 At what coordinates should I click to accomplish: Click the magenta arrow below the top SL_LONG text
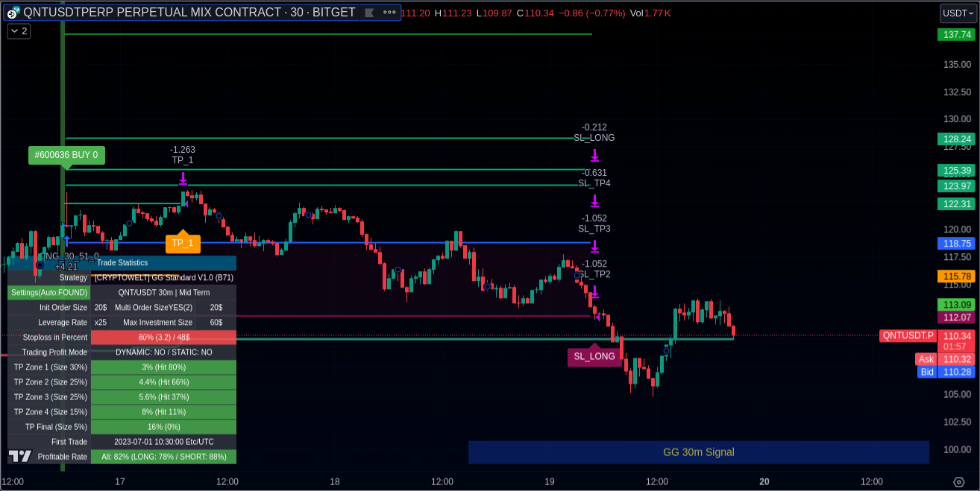[594, 155]
